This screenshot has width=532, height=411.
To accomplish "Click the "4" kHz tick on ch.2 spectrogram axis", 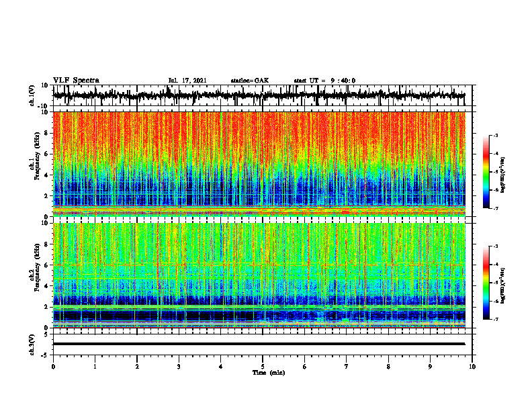I will point(47,286).
